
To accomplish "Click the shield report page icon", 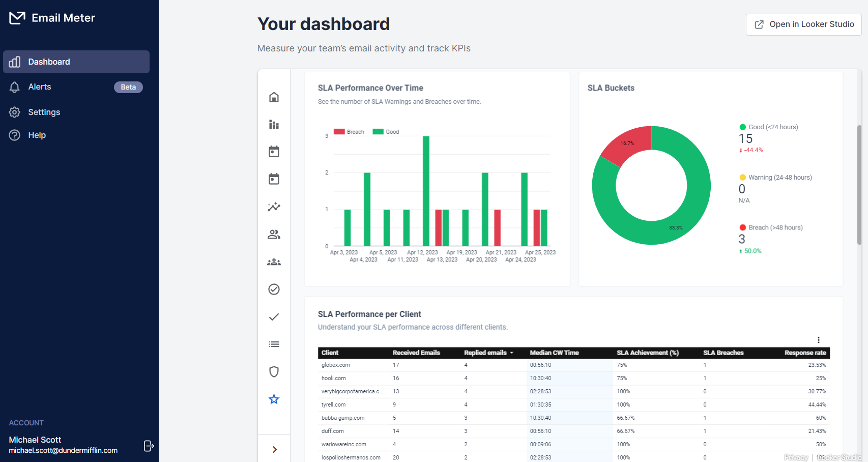I will [x=274, y=371].
